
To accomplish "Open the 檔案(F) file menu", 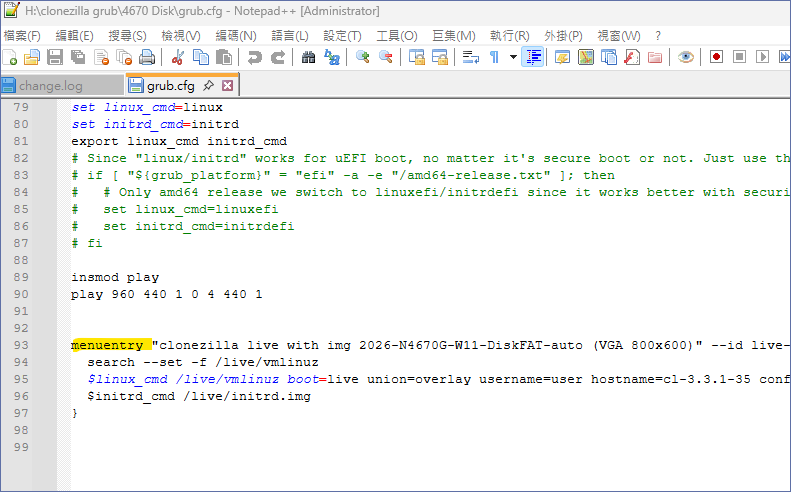I will pyautogui.click(x=22, y=36).
